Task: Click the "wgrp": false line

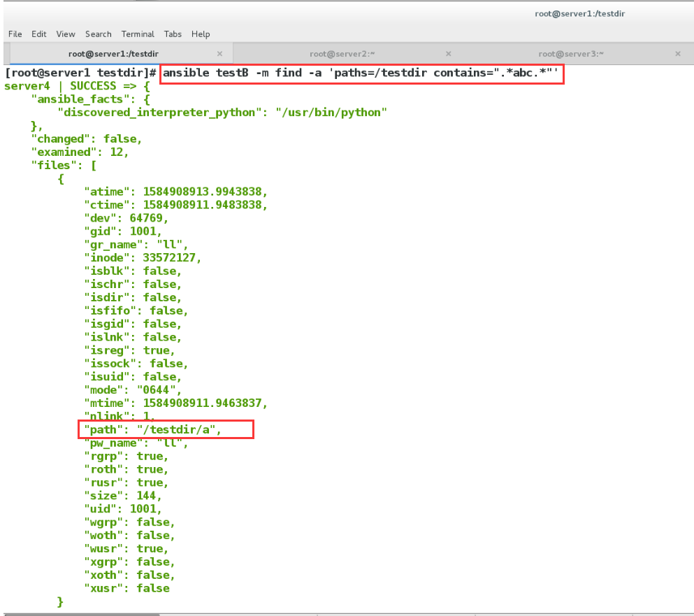Action: (130, 522)
